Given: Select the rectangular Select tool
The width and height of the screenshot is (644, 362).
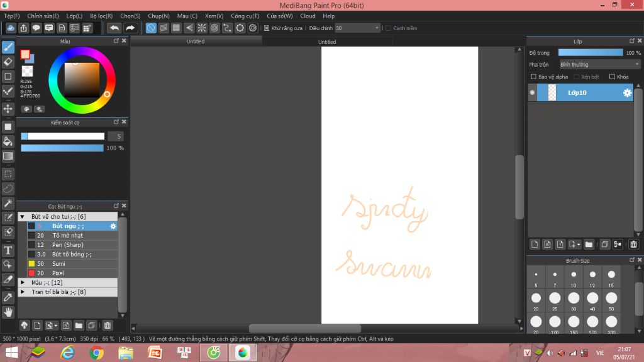Looking at the screenshot, I should click(x=8, y=174).
